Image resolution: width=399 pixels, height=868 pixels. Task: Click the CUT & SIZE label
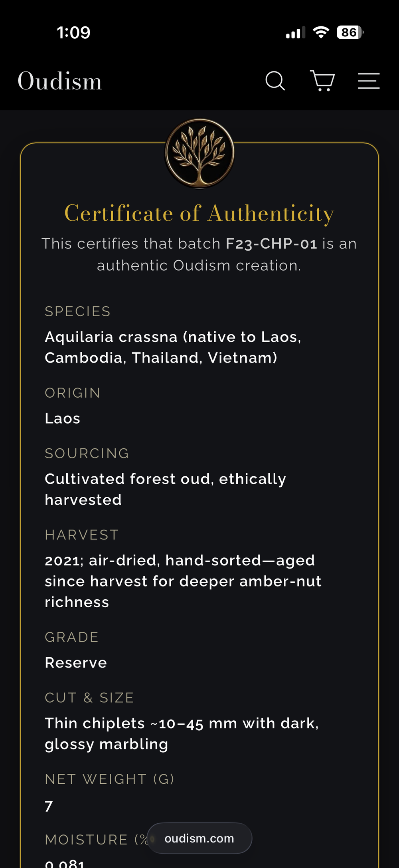point(89,698)
